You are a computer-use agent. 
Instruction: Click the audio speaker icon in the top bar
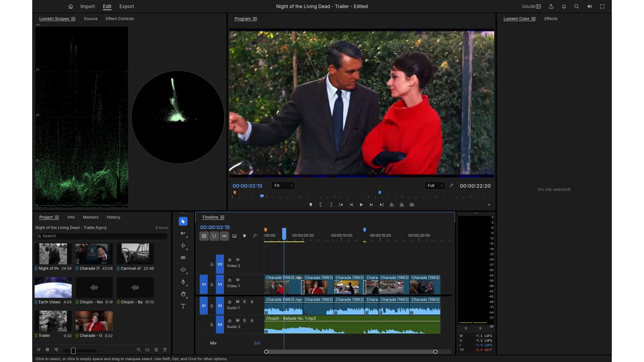pyautogui.click(x=590, y=6)
